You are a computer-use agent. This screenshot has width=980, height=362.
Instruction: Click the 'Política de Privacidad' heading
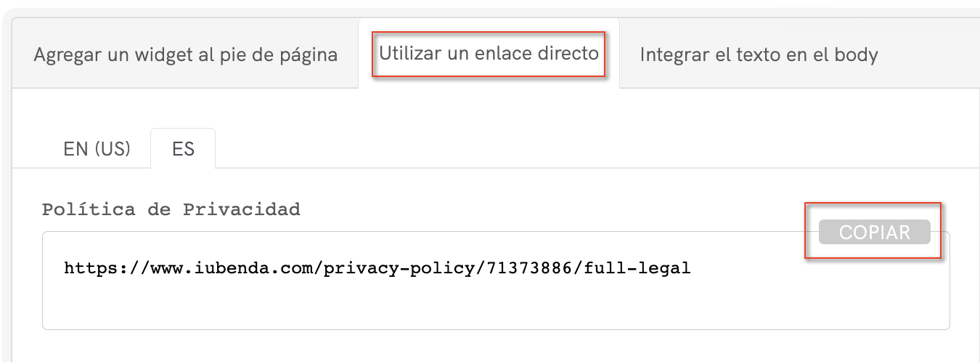click(x=171, y=209)
